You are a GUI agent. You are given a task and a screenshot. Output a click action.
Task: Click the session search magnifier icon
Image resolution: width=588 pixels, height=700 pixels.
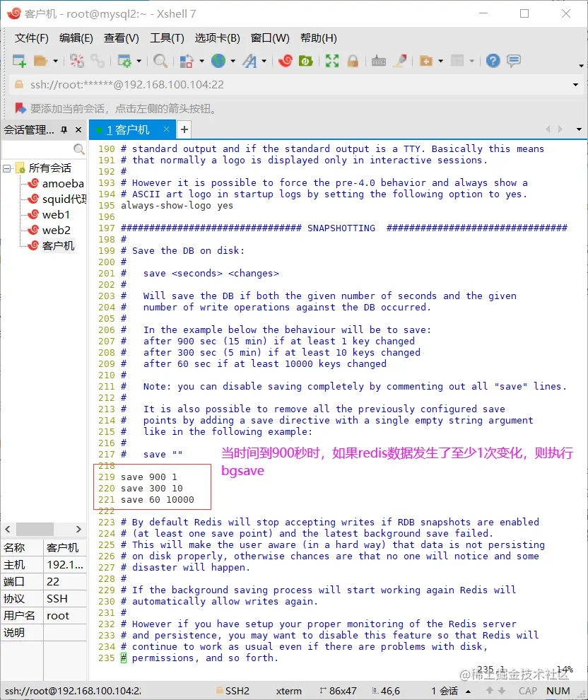tap(78, 148)
